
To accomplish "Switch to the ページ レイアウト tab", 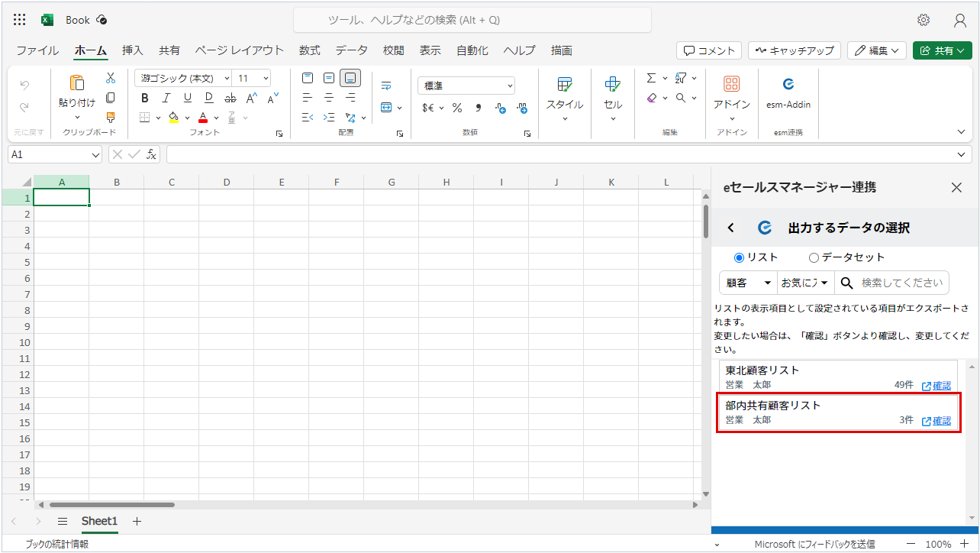I will pyautogui.click(x=239, y=50).
